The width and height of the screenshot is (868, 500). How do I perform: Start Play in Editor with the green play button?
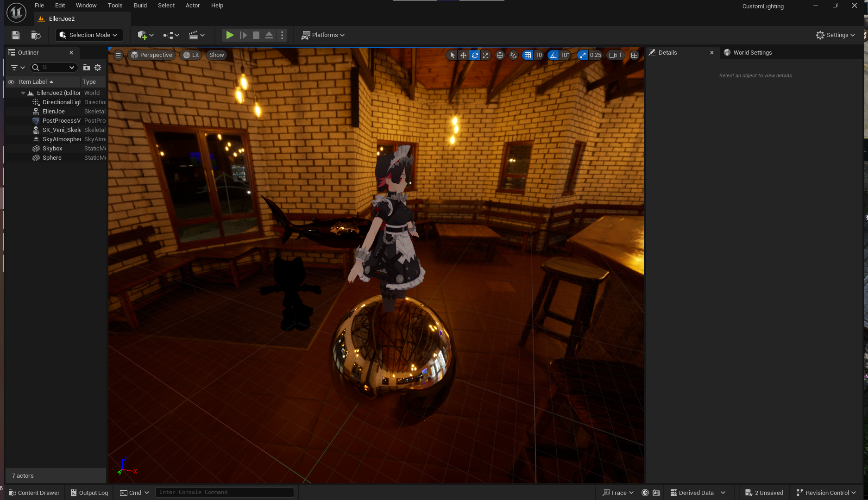pyautogui.click(x=230, y=35)
